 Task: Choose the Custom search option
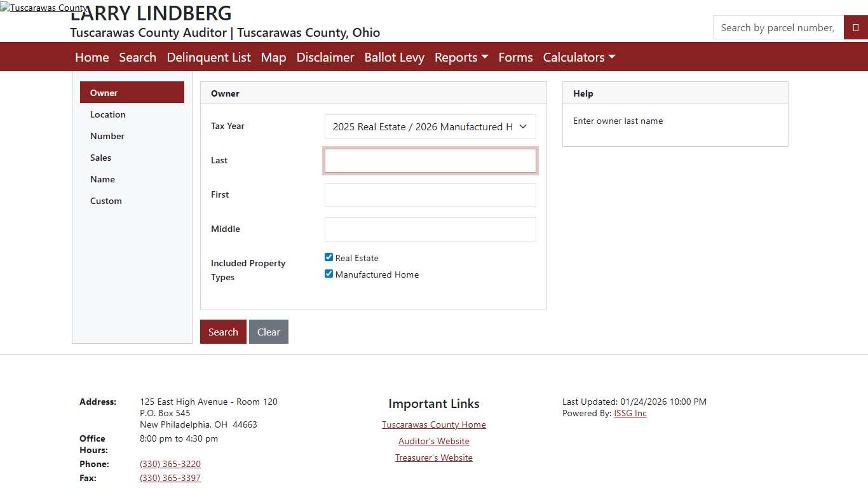point(106,201)
